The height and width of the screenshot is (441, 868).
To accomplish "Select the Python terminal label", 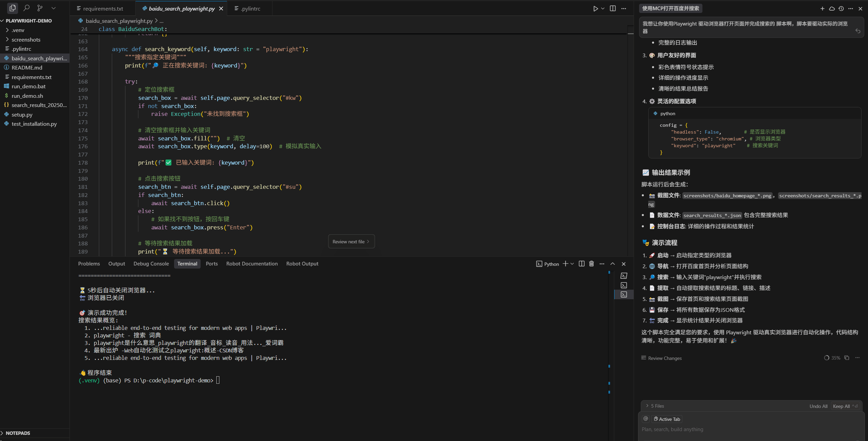I will [x=547, y=264].
